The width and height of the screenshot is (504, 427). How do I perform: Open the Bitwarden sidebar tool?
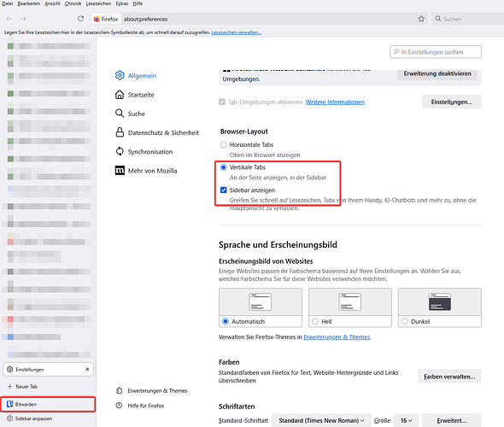click(x=48, y=404)
